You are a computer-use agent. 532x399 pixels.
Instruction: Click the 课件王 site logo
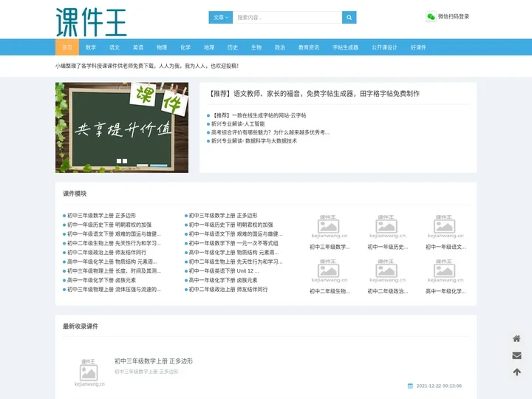point(92,22)
